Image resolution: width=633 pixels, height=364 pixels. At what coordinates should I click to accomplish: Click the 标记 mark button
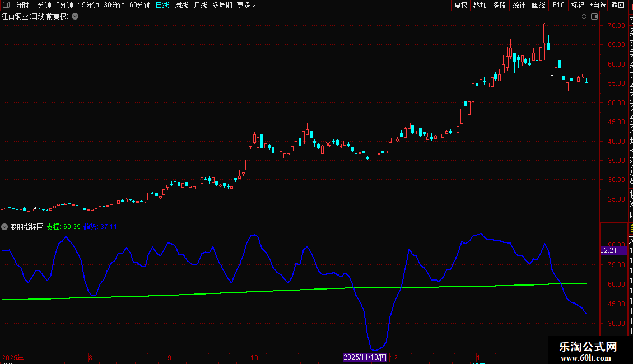pyautogui.click(x=578, y=5)
